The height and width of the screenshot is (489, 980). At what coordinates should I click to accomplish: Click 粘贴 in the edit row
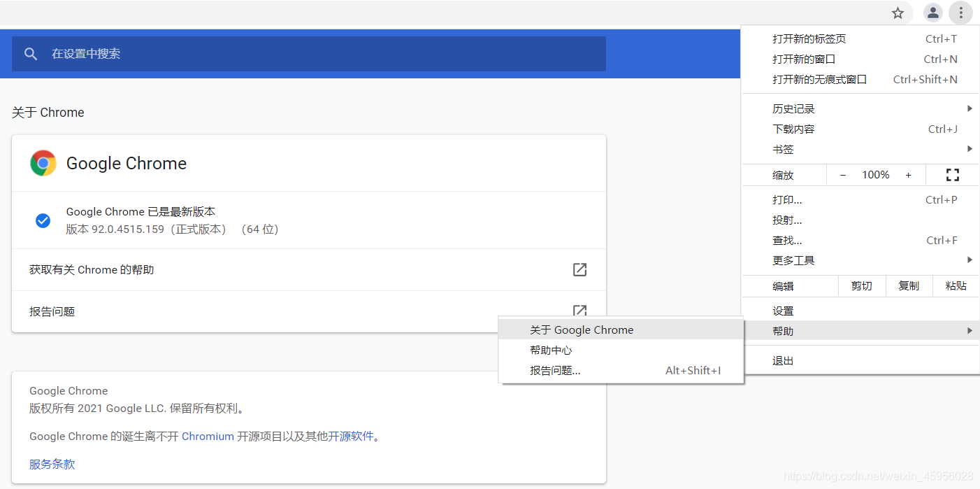(x=956, y=286)
